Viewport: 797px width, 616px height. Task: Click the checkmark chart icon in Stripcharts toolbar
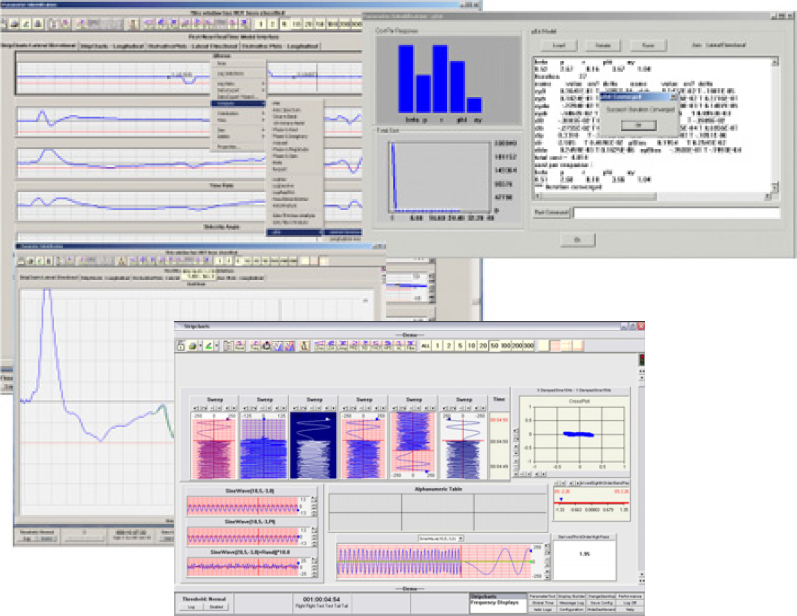point(278,346)
